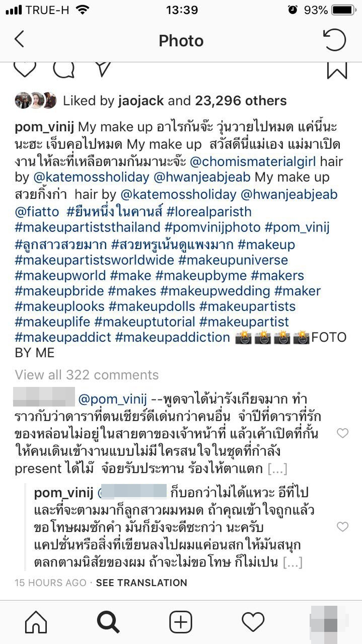Open jaojack's profile from likes line
362x644 pixels.
[141, 101]
